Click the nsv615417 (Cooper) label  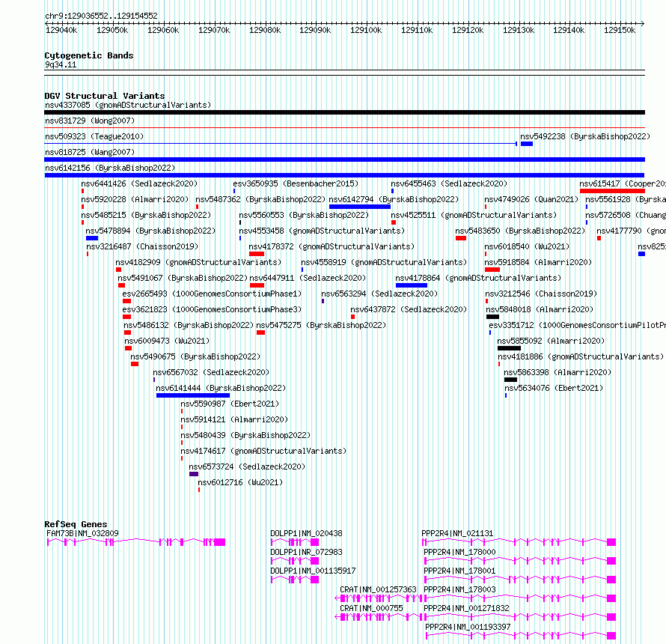pos(623,183)
